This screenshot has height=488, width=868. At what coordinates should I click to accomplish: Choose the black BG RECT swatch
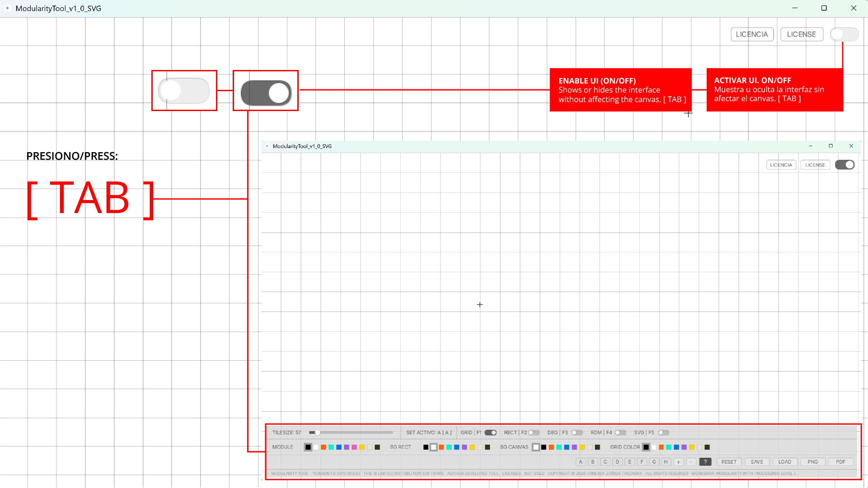tap(426, 447)
